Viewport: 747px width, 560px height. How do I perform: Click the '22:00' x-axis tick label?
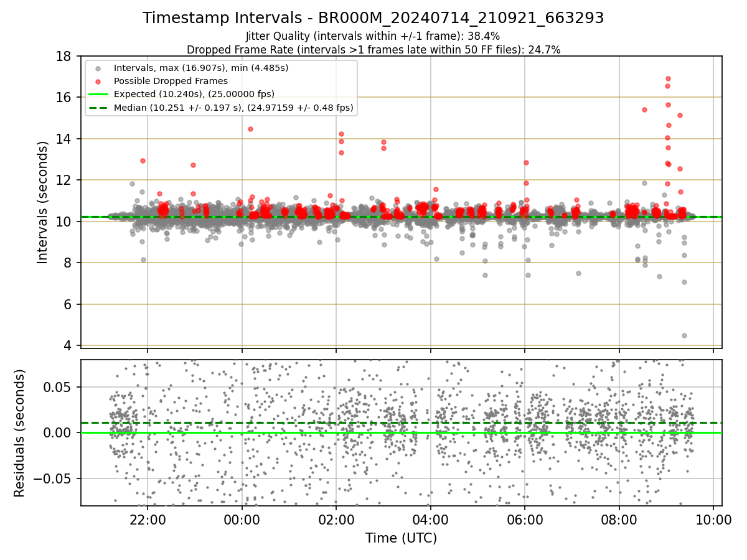[148, 519]
